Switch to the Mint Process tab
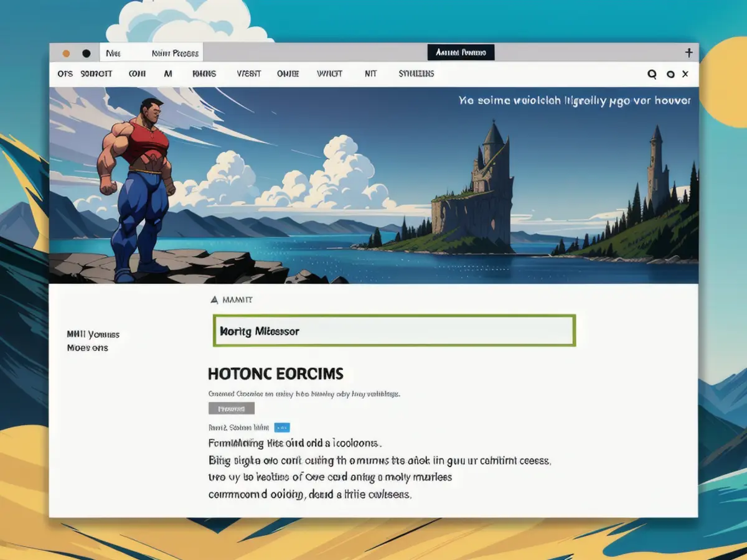Image resolution: width=747 pixels, height=560 pixels. pos(175,54)
